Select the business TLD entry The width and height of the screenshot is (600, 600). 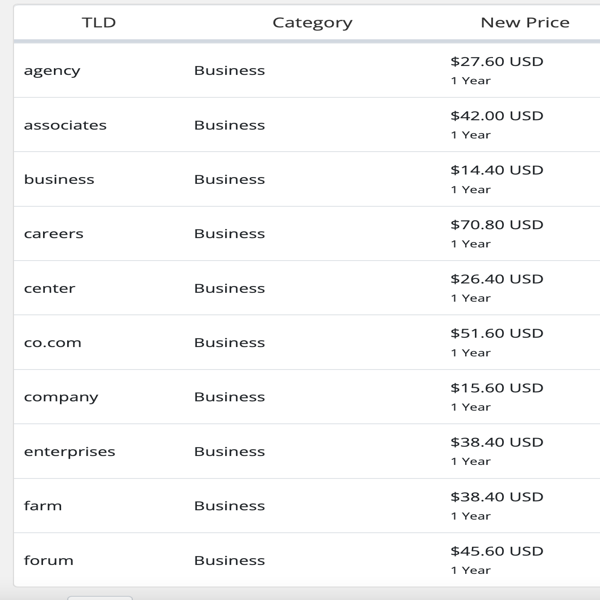coord(59,179)
